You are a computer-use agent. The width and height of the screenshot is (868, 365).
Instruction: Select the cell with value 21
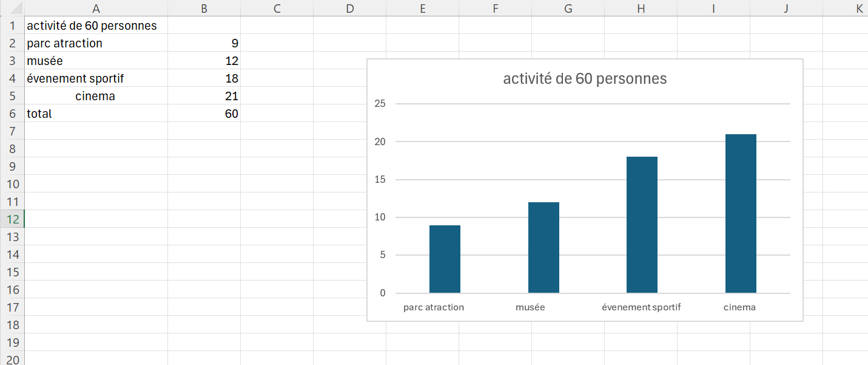click(x=204, y=96)
